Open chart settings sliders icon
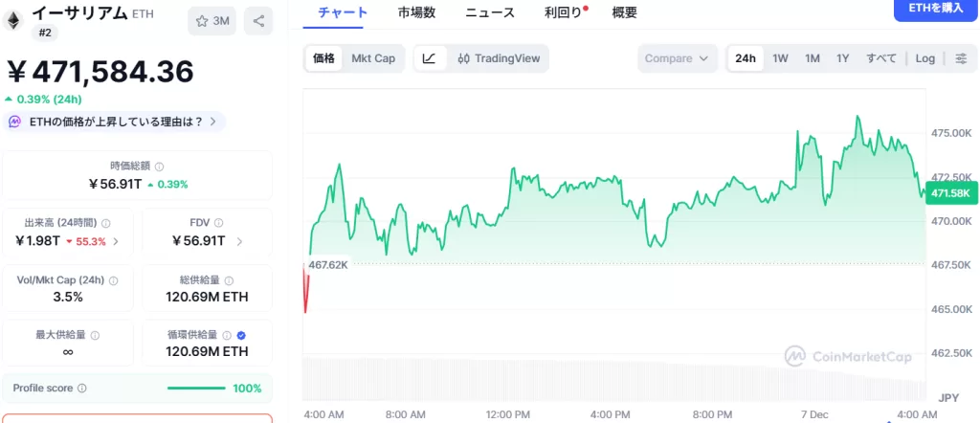 click(960, 58)
